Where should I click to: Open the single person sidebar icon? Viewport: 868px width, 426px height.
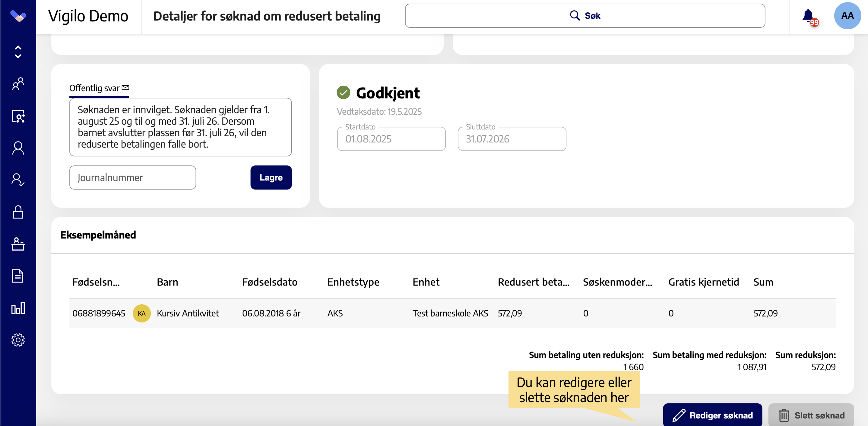tap(18, 148)
